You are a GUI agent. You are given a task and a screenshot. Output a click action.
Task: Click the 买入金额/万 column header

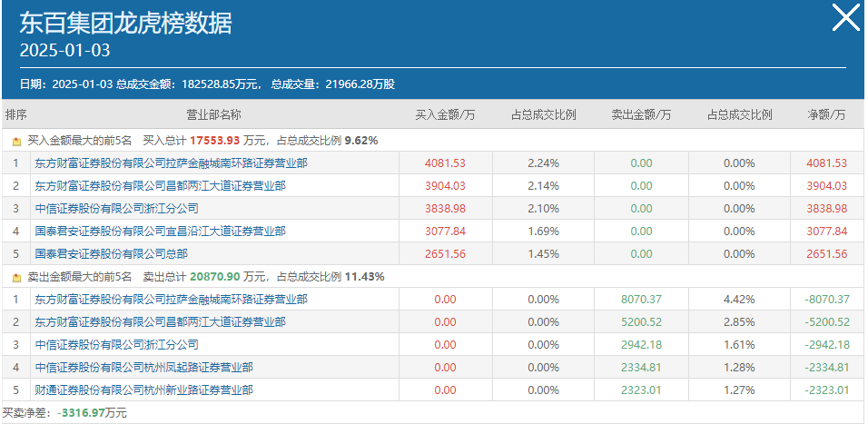click(x=445, y=114)
